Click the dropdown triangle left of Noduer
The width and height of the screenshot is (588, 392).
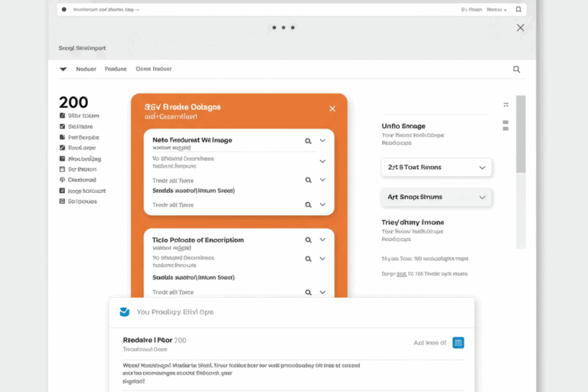click(63, 69)
